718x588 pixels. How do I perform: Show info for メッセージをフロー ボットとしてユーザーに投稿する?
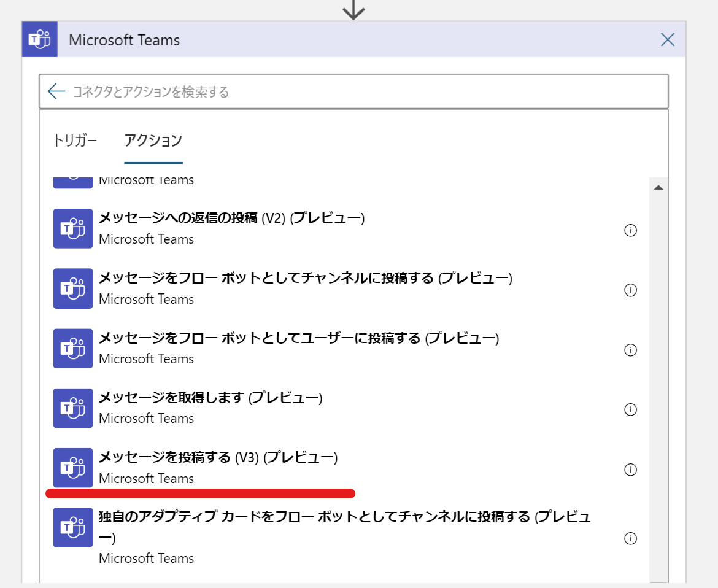(630, 350)
